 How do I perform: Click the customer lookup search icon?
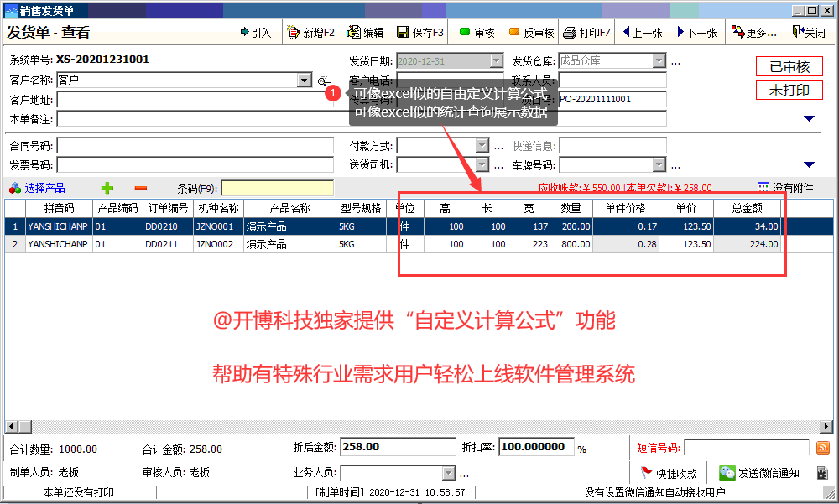click(324, 81)
